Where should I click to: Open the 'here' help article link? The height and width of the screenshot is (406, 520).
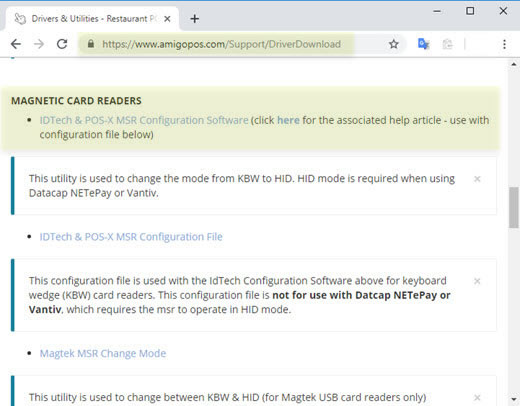click(x=288, y=120)
